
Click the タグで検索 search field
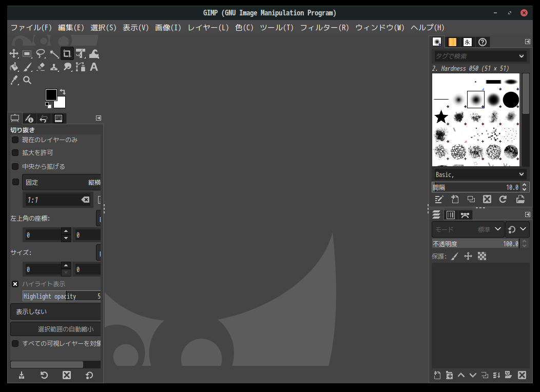coord(475,56)
